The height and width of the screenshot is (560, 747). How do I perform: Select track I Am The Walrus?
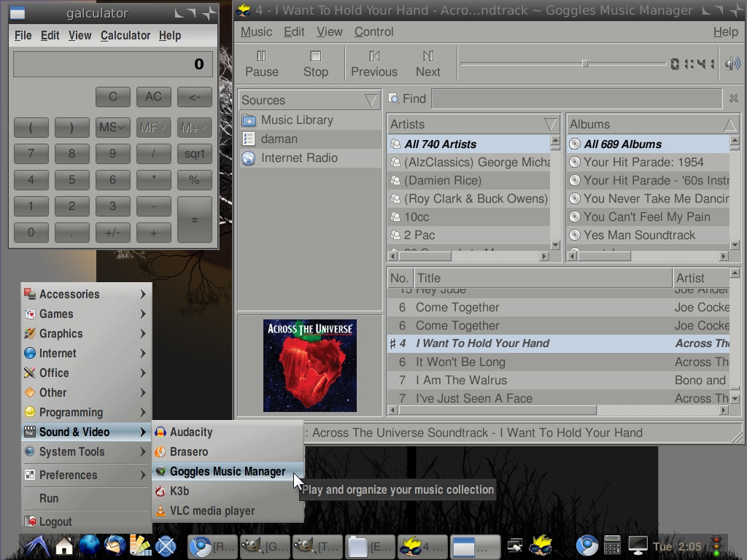558,380
